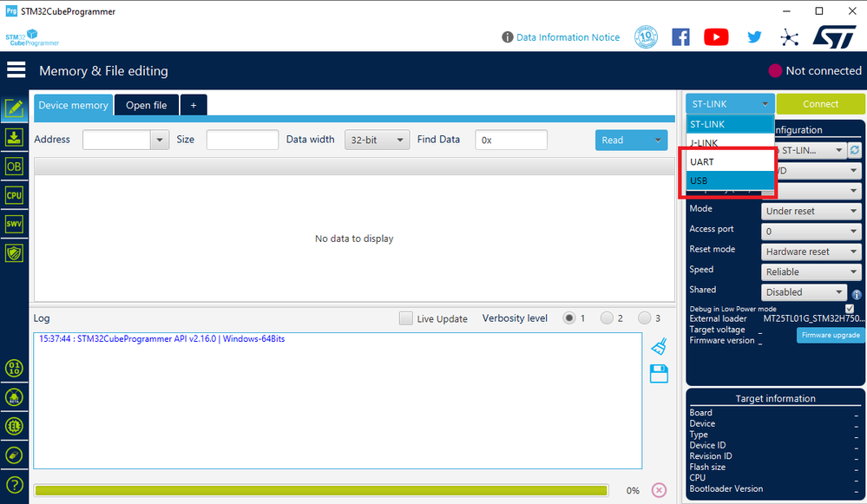Click the progress bar at bottom
Viewport: 867px width, 504px height.
321,490
